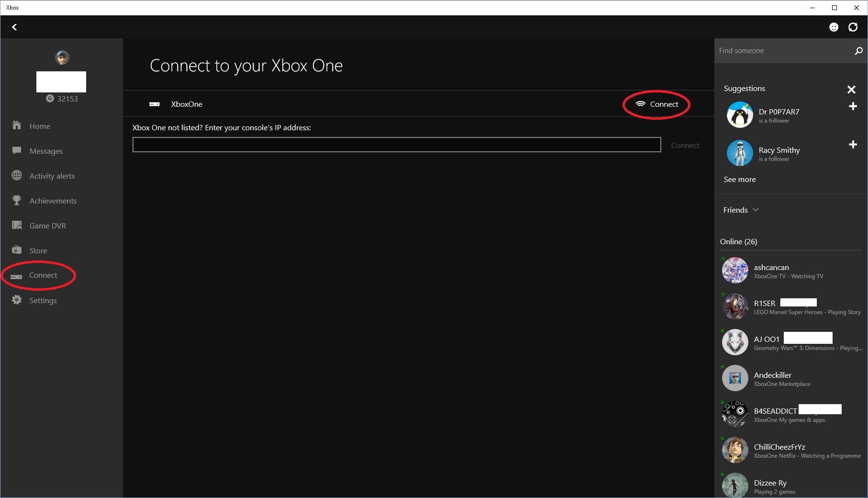Click the Connect console icon in sidebar
Image resolution: width=868 pixels, height=498 pixels.
(16, 276)
